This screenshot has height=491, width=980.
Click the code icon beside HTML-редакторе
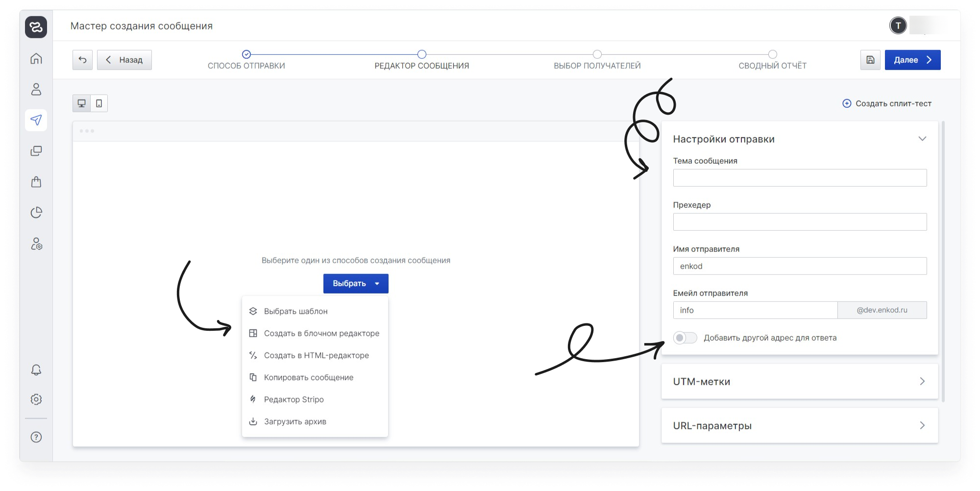pos(253,355)
